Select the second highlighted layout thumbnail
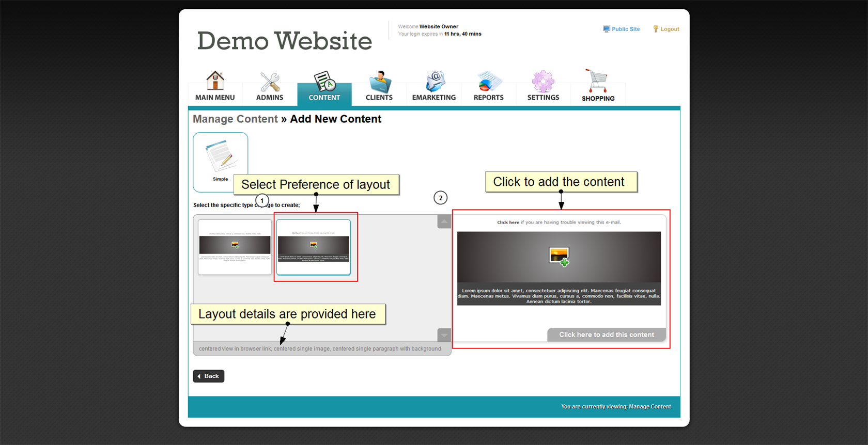 314,247
